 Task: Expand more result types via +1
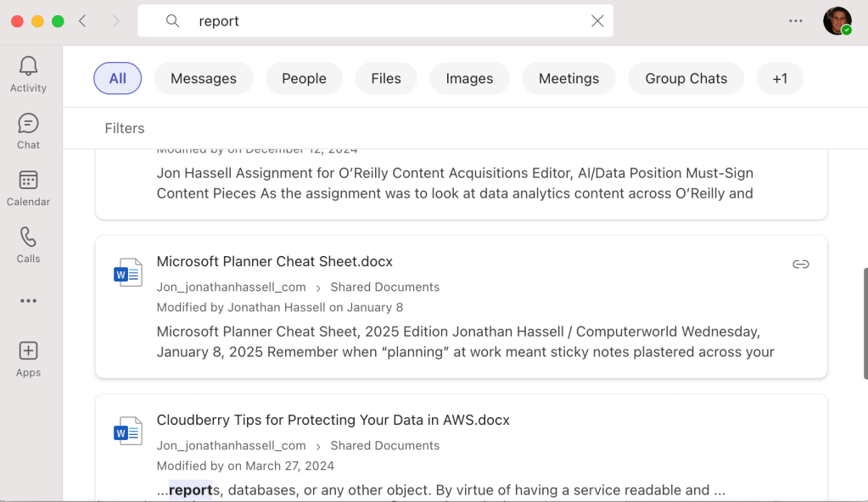pos(779,78)
